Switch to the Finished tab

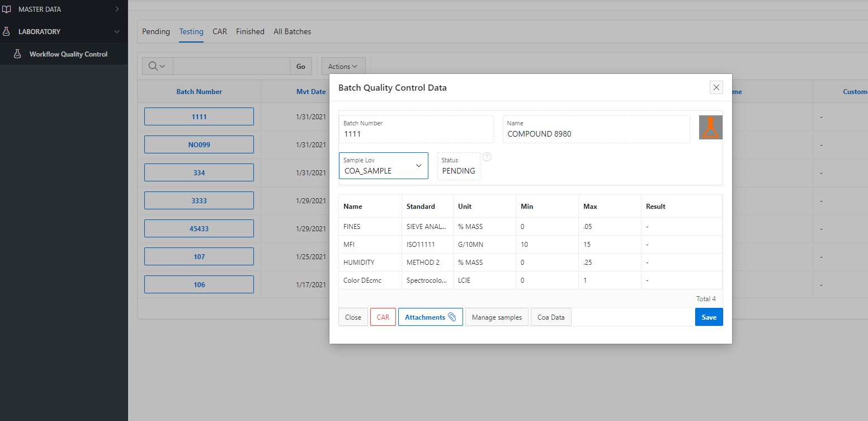point(250,31)
